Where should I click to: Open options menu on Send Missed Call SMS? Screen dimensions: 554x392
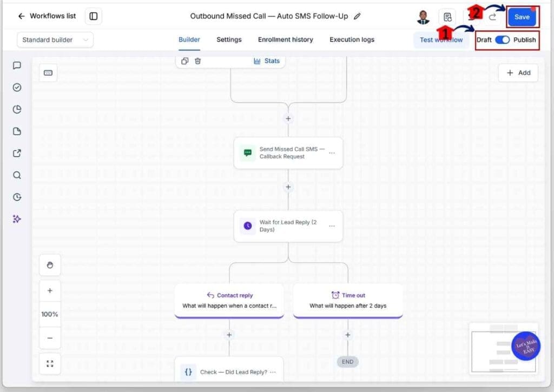tap(332, 153)
